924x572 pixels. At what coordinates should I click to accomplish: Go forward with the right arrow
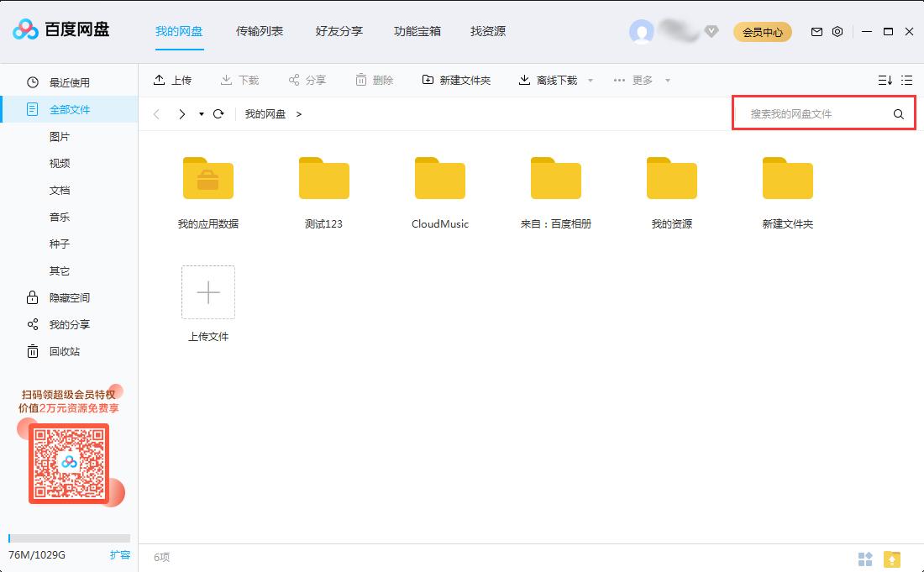tap(182, 113)
